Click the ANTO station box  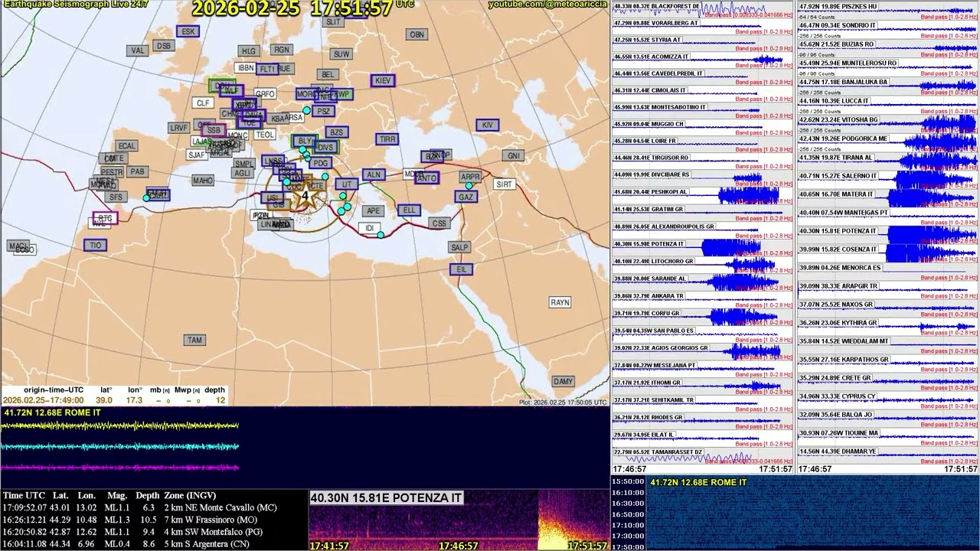[426, 178]
